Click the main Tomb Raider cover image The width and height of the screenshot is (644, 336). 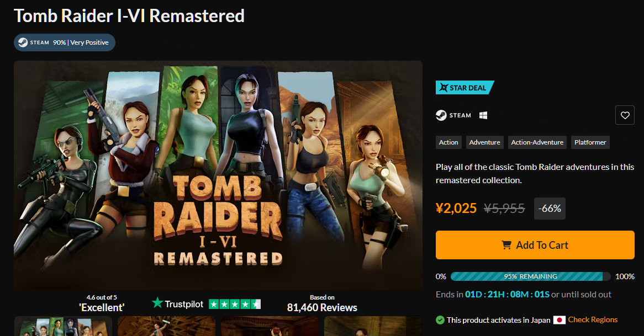218,175
